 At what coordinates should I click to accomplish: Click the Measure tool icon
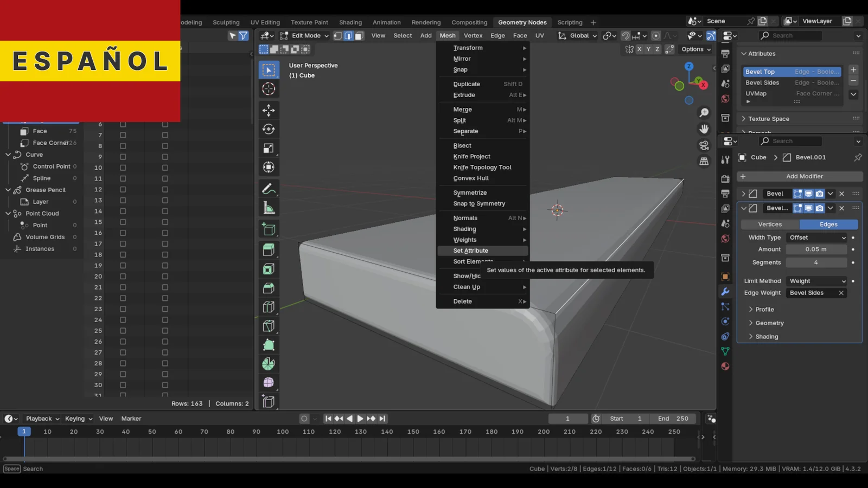(269, 208)
